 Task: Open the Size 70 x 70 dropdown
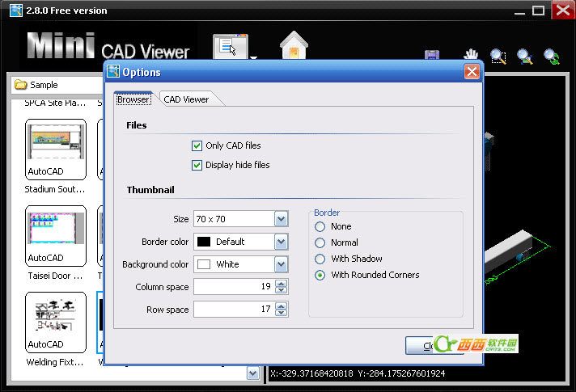[x=281, y=219]
